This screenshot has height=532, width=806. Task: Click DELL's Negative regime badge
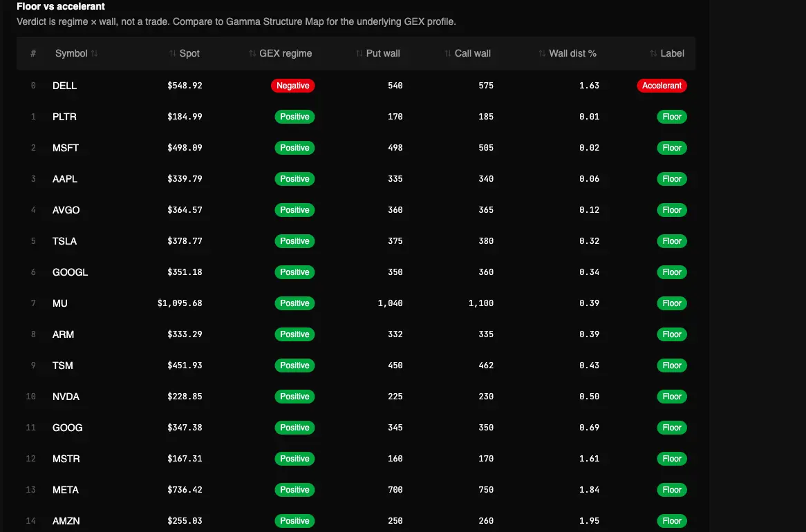(x=293, y=86)
